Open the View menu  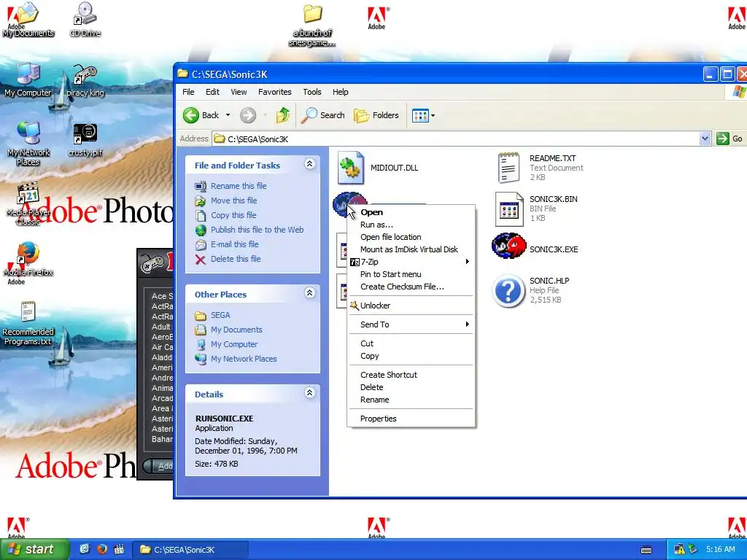(239, 92)
